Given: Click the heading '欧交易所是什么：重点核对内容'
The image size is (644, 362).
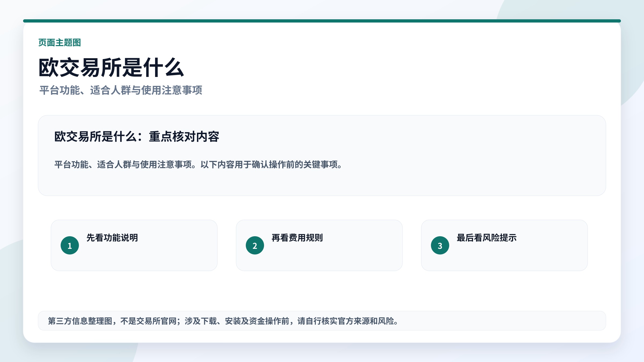Looking at the screenshot, I should pos(137,137).
